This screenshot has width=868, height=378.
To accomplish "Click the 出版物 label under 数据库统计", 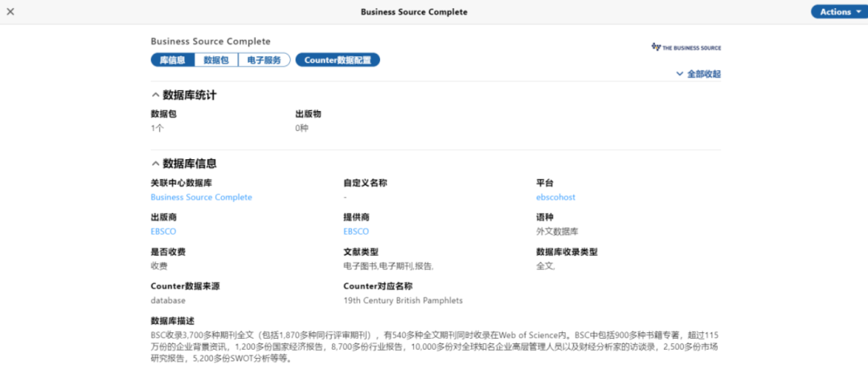I will pyautogui.click(x=309, y=114).
